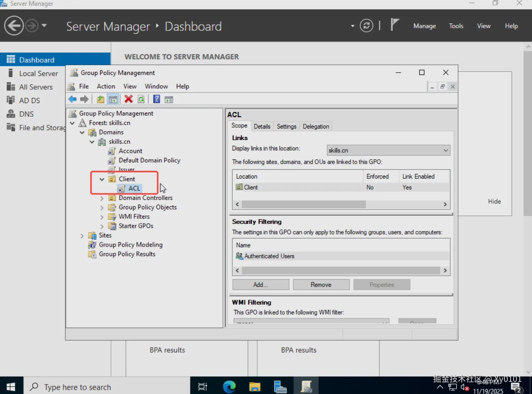Switch to the Settings tab
The width and height of the screenshot is (532, 394).
click(x=286, y=126)
